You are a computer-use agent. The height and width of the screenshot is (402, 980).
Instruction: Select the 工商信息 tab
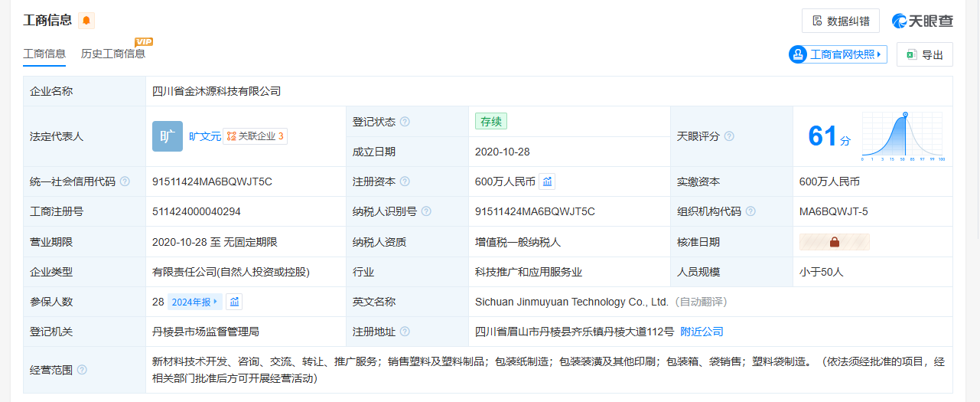tap(44, 54)
